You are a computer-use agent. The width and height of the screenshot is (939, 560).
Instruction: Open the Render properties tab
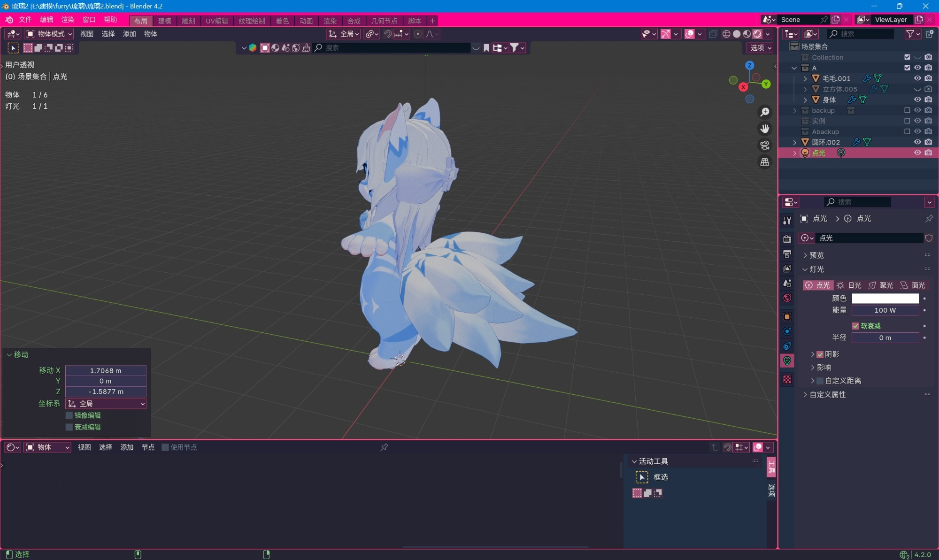click(787, 239)
